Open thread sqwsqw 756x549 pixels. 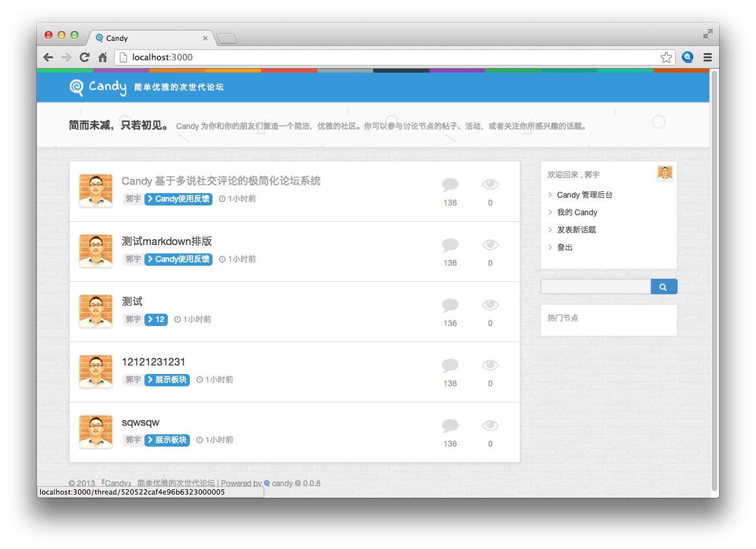141,423
